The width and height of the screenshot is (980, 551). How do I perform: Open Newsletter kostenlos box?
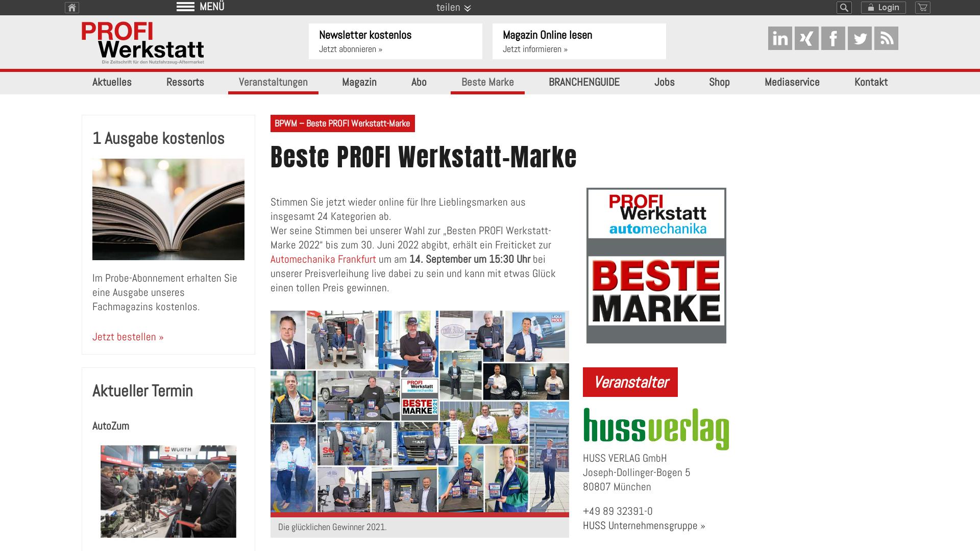[x=396, y=41]
